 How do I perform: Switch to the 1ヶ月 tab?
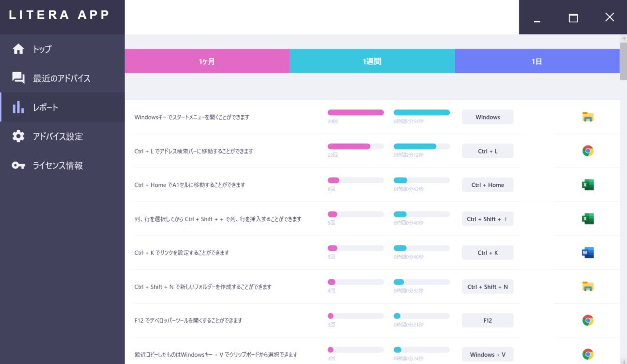tap(207, 61)
